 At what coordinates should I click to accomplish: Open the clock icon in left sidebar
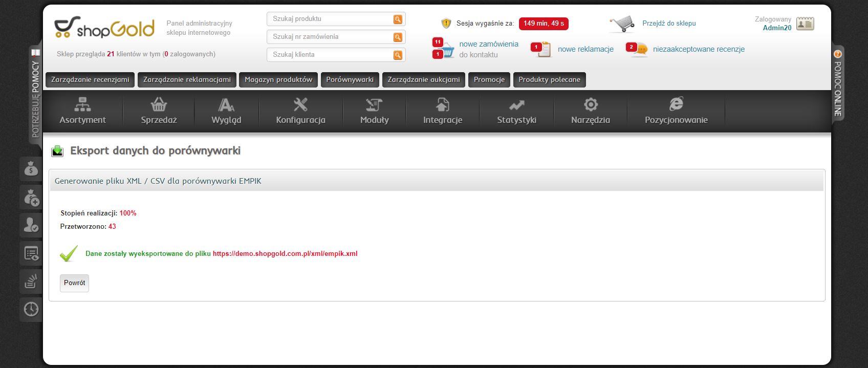31,309
